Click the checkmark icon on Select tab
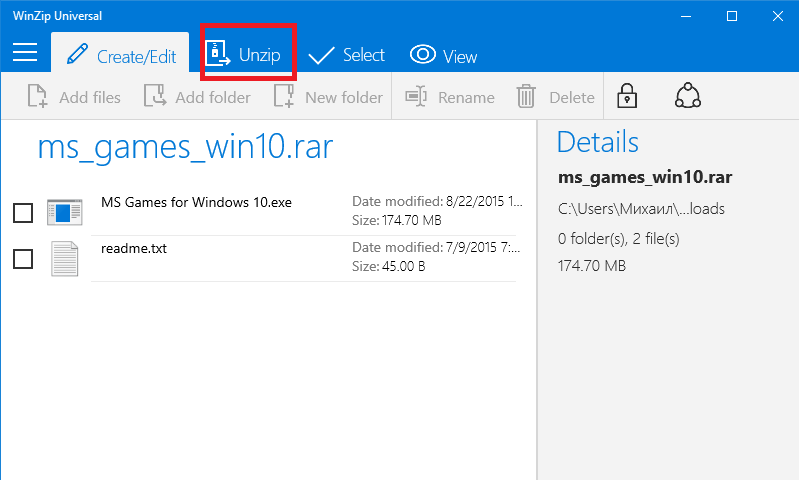799x480 pixels. pyautogui.click(x=322, y=56)
